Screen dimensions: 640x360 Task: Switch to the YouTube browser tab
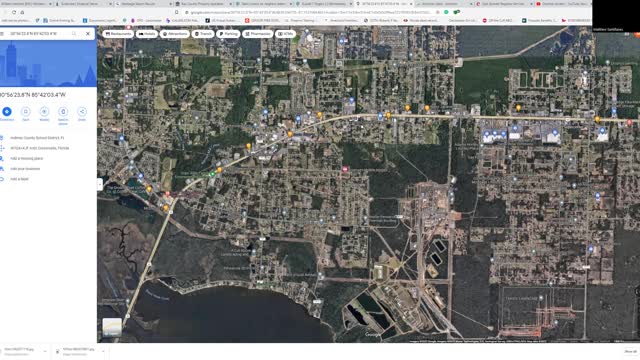[x=562, y=4]
